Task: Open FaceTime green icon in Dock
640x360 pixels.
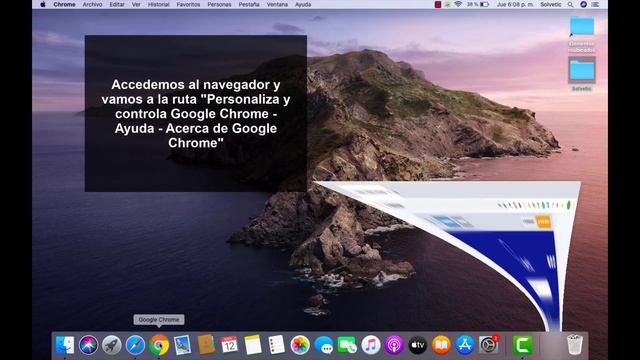Action: pyautogui.click(x=347, y=345)
